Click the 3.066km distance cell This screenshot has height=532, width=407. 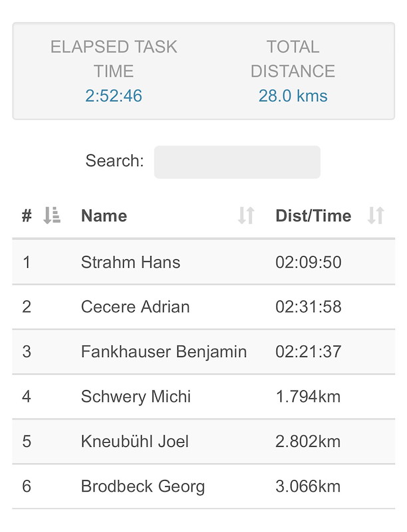click(x=308, y=486)
